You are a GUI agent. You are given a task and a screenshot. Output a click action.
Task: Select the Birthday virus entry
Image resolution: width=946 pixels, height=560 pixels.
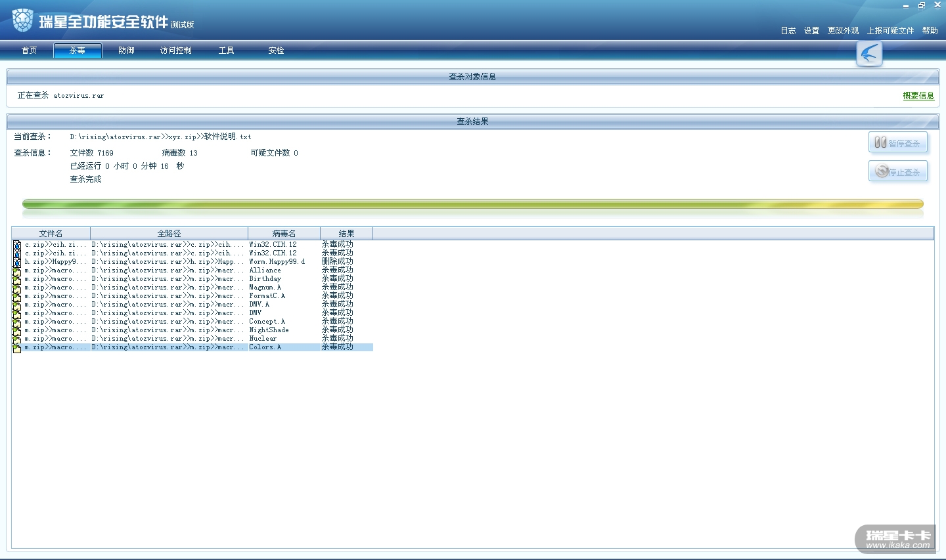[x=265, y=279]
